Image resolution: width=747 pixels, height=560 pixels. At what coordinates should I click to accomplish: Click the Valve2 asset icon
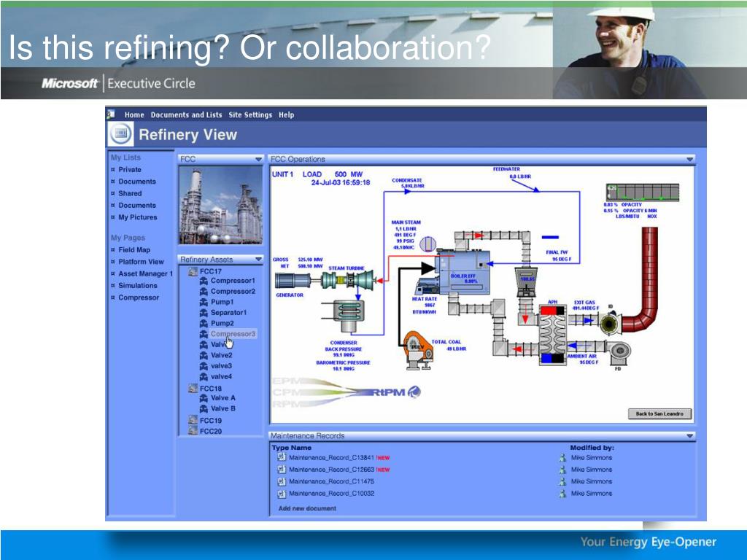point(204,355)
